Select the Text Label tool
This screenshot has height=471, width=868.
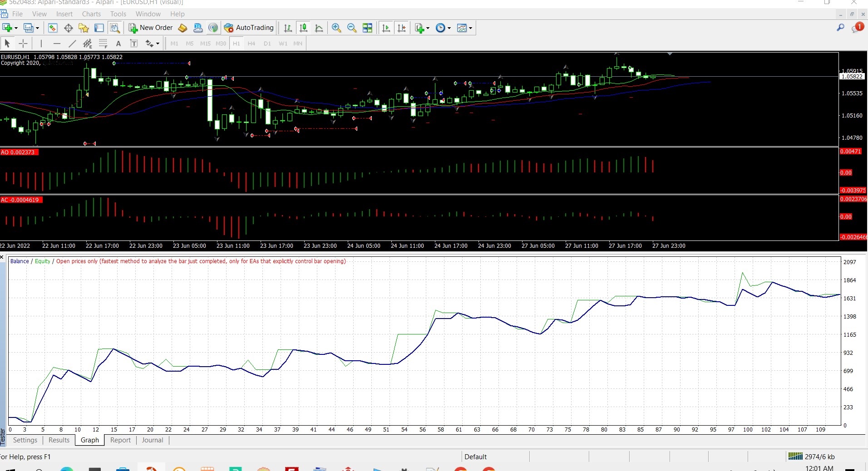[134, 44]
